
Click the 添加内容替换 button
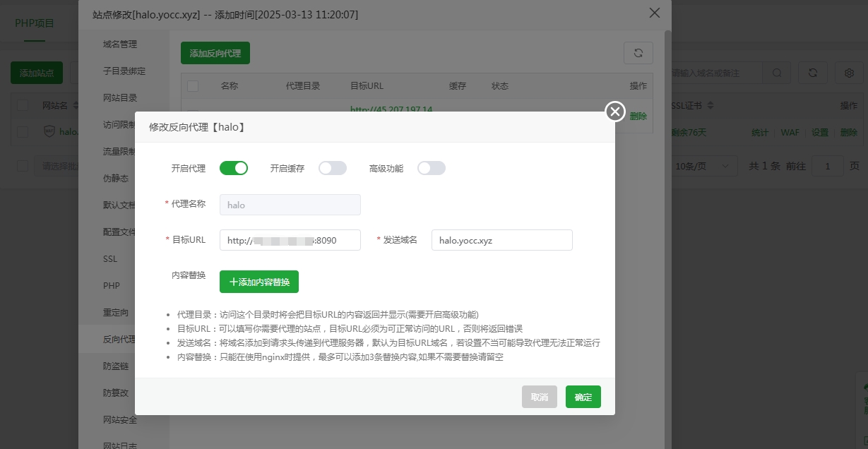coord(259,281)
